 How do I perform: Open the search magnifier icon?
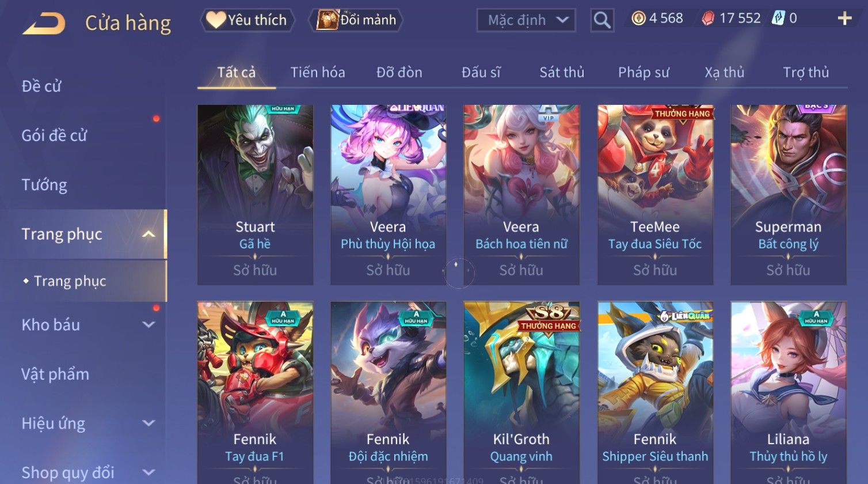(602, 20)
